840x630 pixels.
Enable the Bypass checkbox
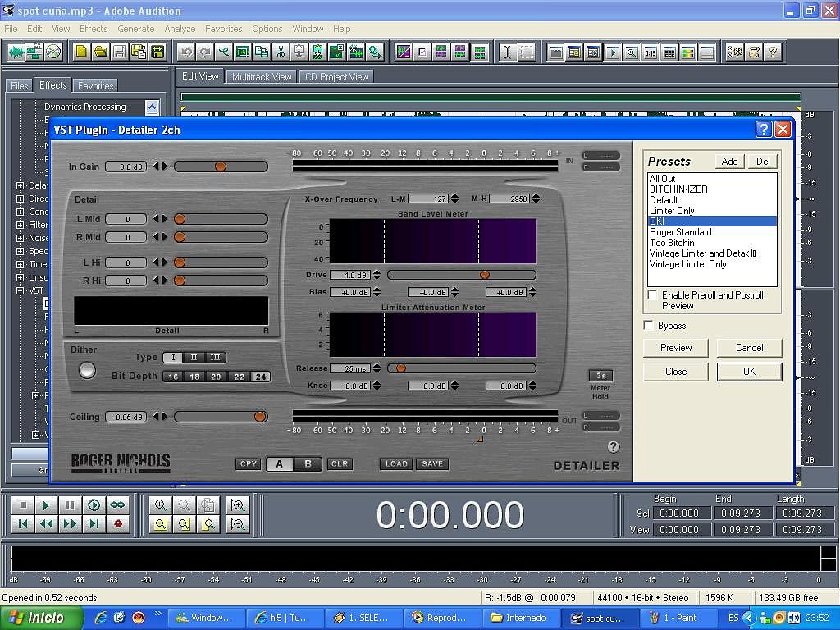(651, 326)
